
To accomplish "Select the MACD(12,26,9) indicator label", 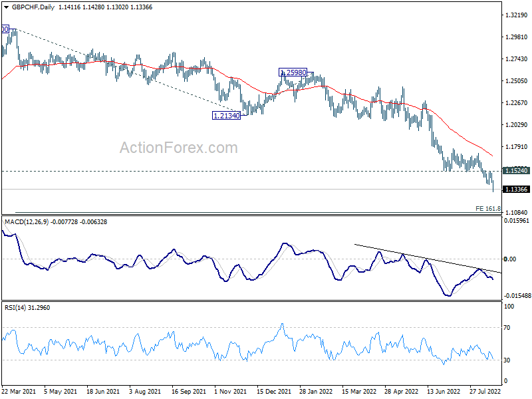I will coord(27,222).
